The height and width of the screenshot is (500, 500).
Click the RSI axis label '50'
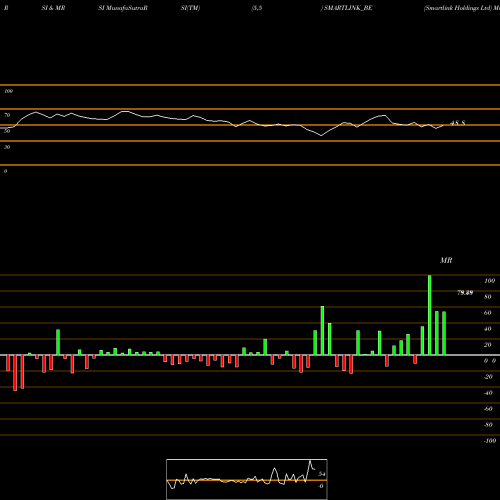[7, 131]
